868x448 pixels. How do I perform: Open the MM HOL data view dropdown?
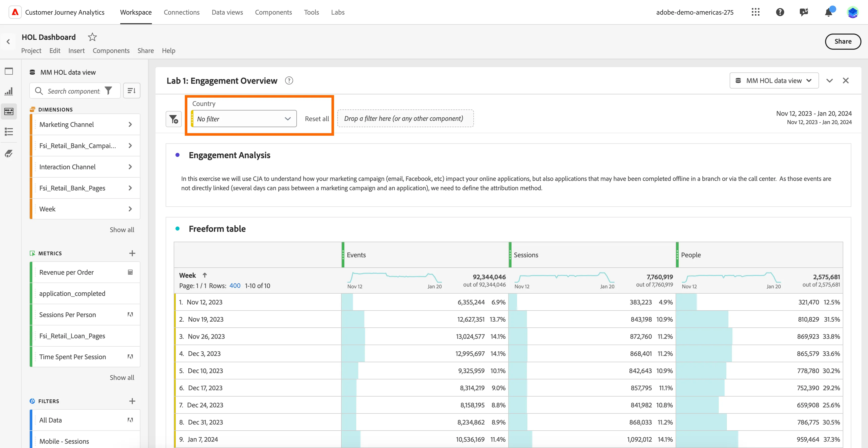(x=774, y=81)
